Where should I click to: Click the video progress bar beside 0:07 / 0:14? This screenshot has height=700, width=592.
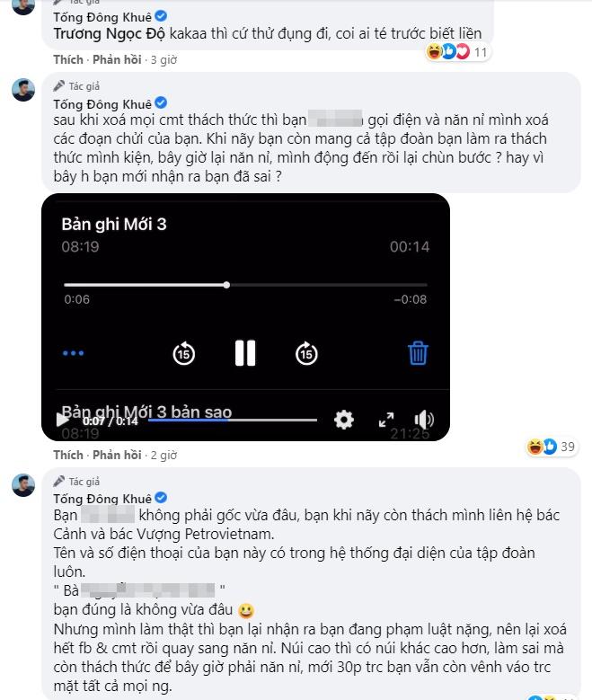pos(232,420)
